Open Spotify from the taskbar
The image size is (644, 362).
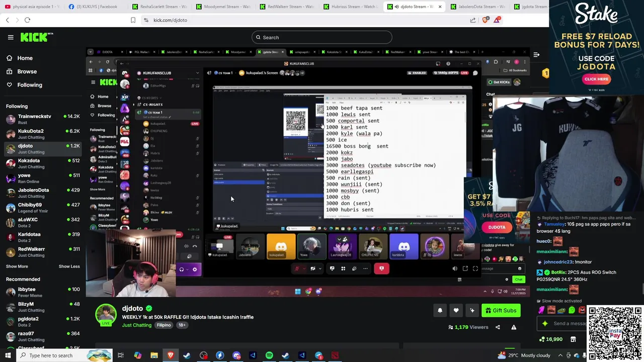(269, 355)
